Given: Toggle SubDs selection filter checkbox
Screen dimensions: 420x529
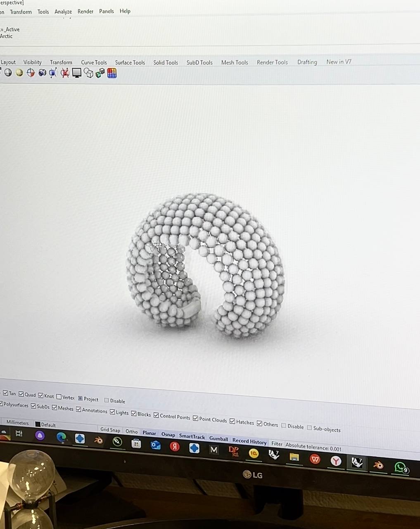Looking at the screenshot, I should tap(33, 406).
